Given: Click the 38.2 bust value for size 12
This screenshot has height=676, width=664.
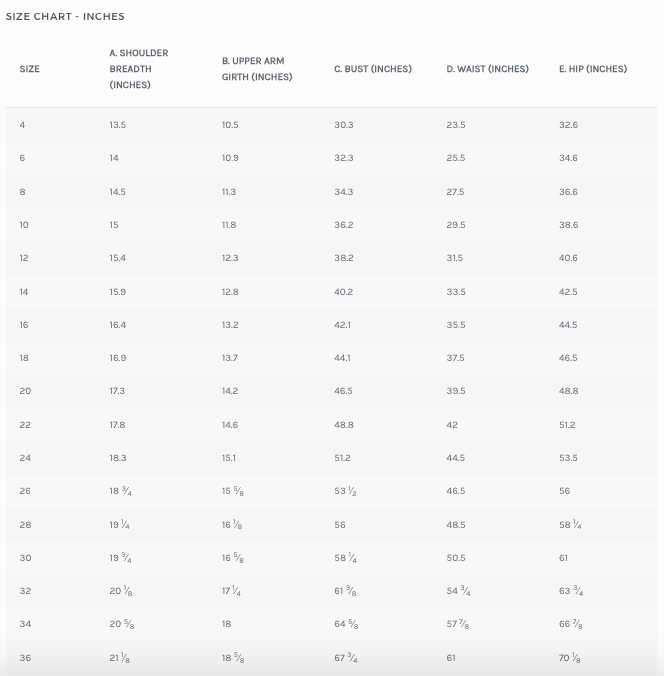Looking at the screenshot, I should pos(344,258).
